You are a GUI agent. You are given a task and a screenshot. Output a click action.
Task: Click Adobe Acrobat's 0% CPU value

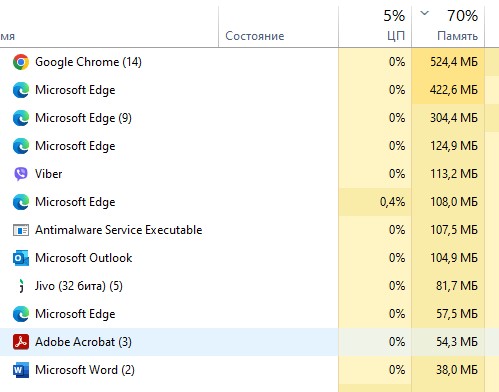pyautogui.click(x=397, y=342)
